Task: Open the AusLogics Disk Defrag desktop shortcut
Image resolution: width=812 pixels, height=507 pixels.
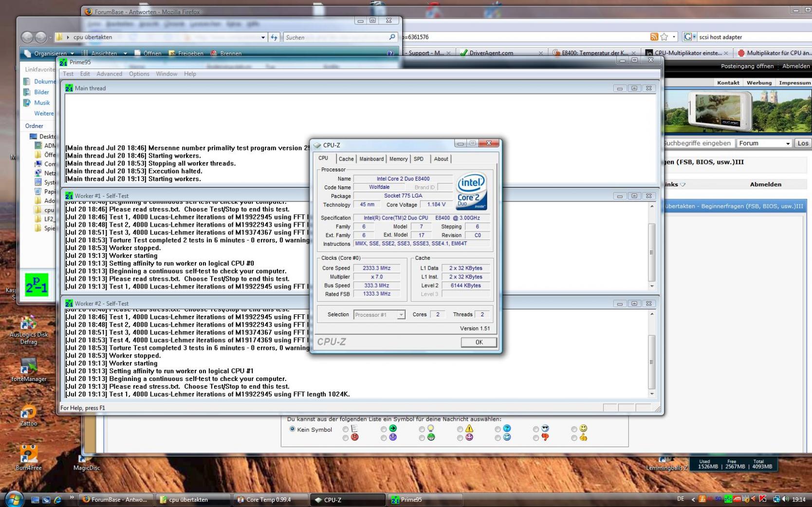Action: (x=29, y=329)
